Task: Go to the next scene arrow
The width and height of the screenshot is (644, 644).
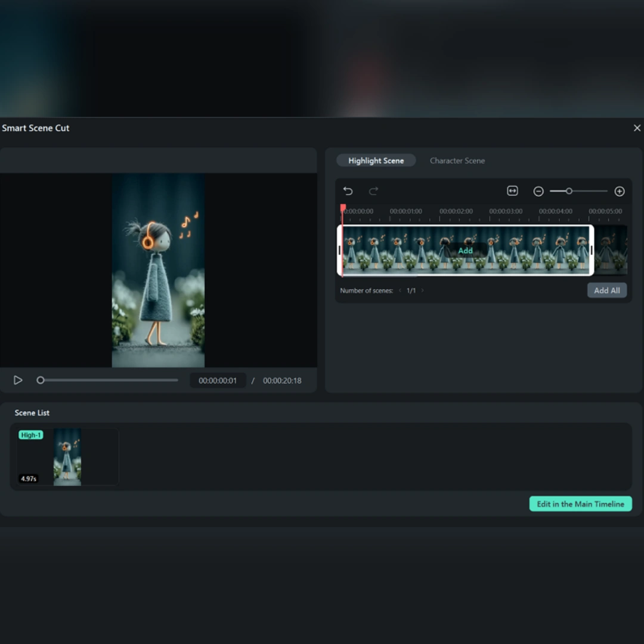Action: (x=422, y=290)
